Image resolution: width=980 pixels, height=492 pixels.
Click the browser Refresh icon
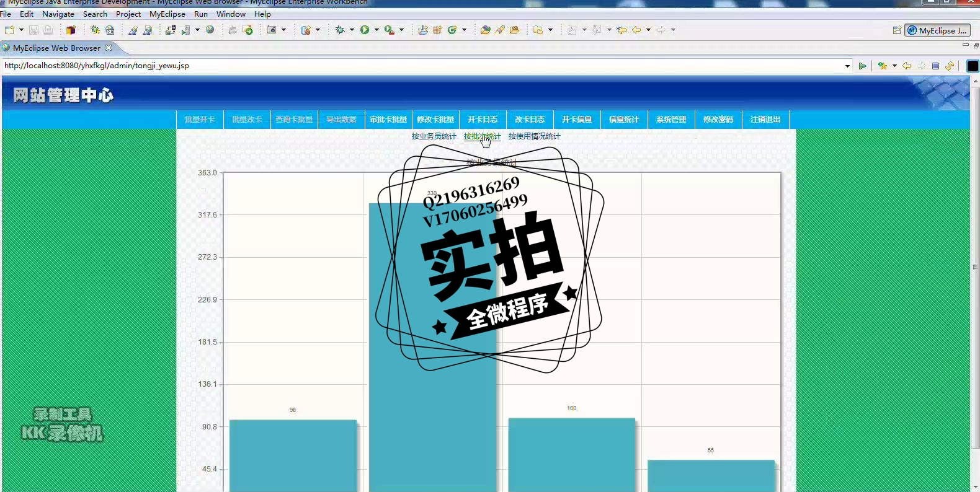point(950,66)
